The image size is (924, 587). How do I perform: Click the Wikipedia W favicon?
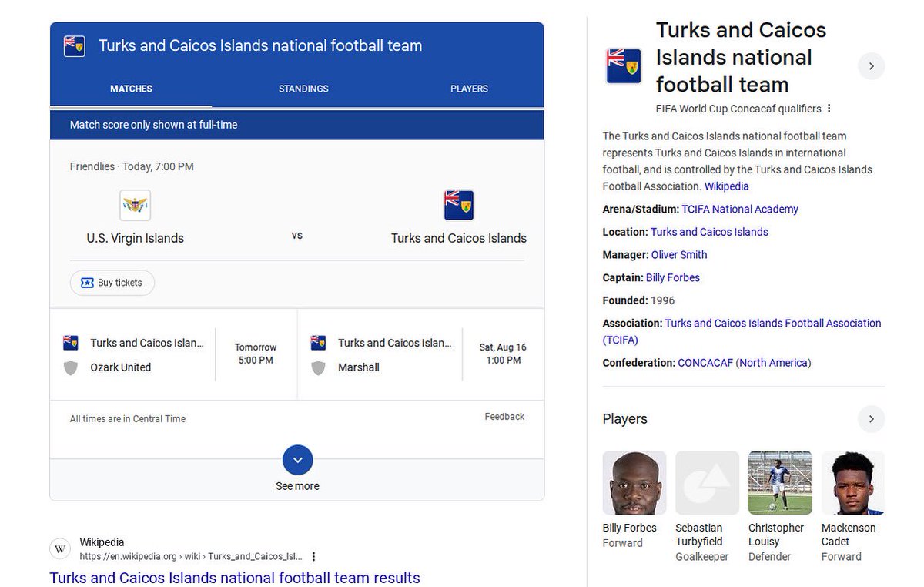pos(61,549)
